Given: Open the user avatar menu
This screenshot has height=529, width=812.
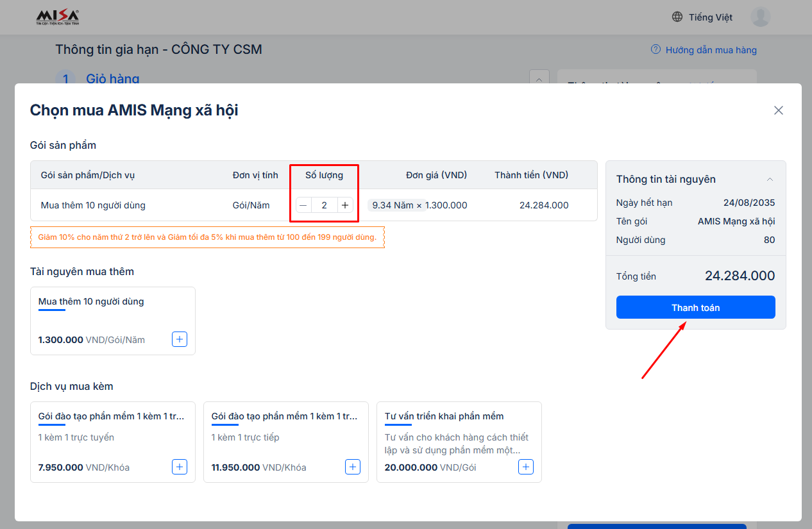Looking at the screenshot, I should (761, 17).
